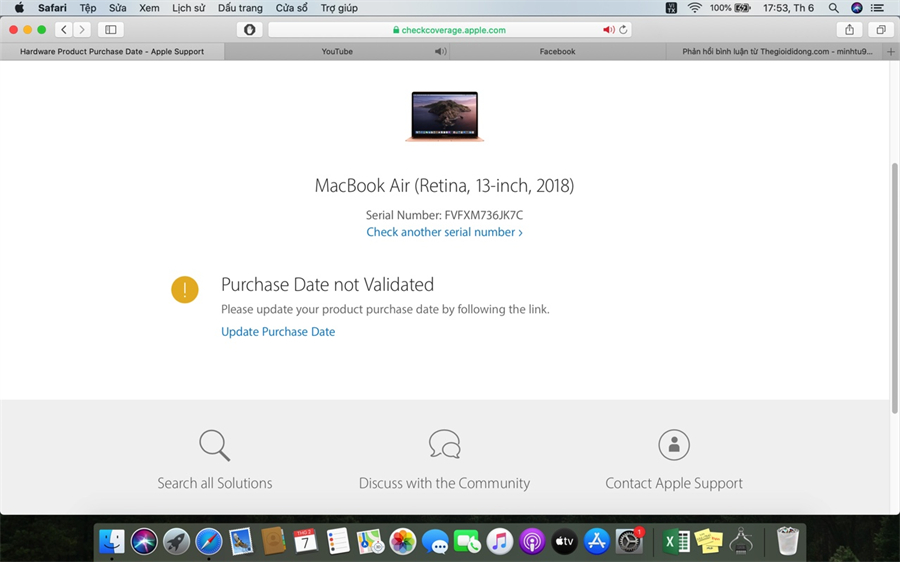Open Microsoft Excel from the Dock

[x=676, y=541]
